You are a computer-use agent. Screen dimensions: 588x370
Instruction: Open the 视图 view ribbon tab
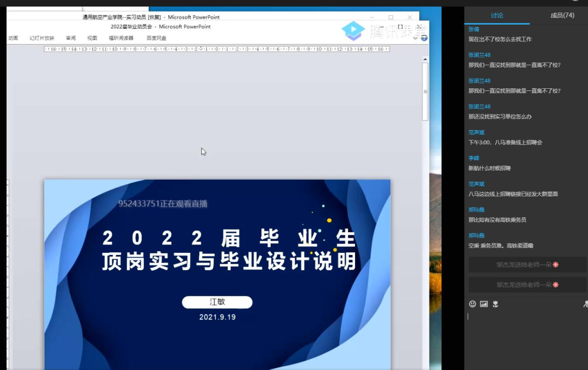92,38
